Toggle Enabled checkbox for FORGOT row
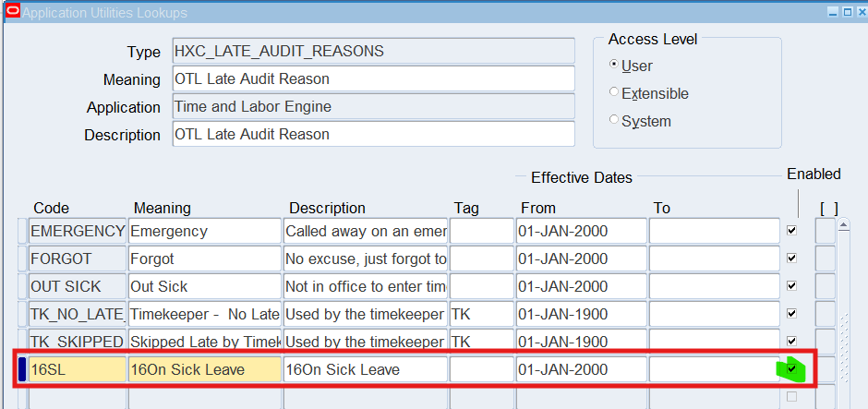Viewport: 868px width, 409px height. click(791, 258)
